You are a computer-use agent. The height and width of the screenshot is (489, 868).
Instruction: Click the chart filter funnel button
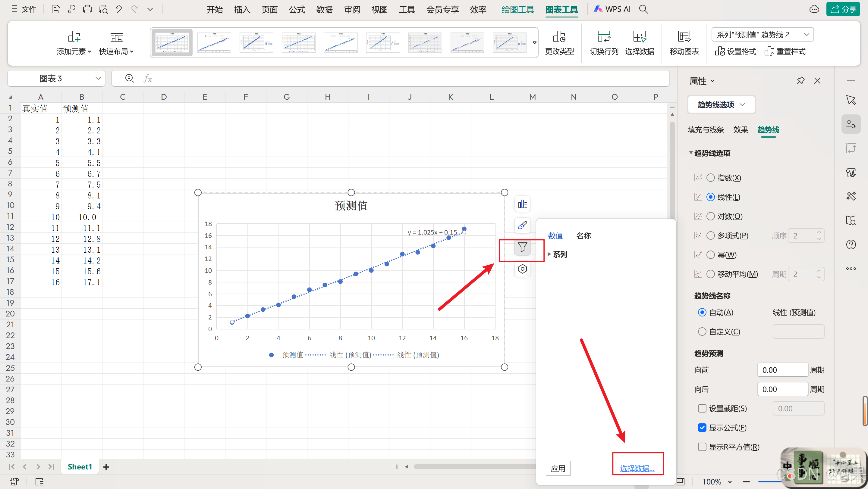(523, 248)
